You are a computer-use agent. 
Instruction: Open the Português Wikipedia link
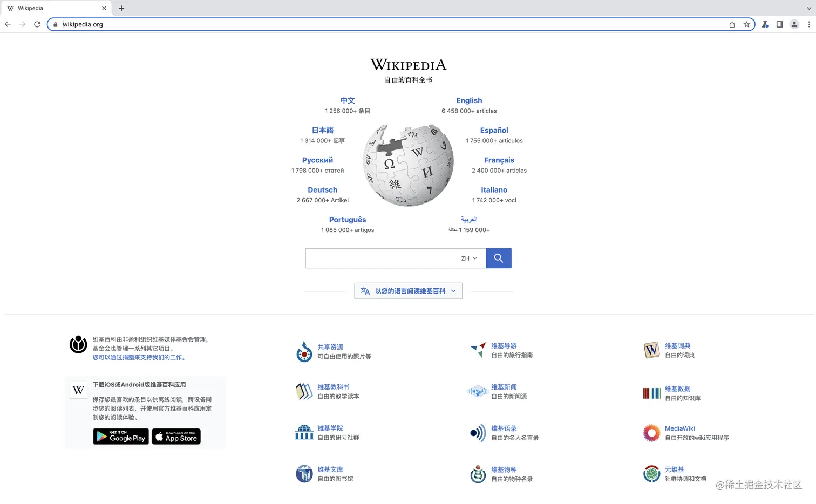coord(348,220)
